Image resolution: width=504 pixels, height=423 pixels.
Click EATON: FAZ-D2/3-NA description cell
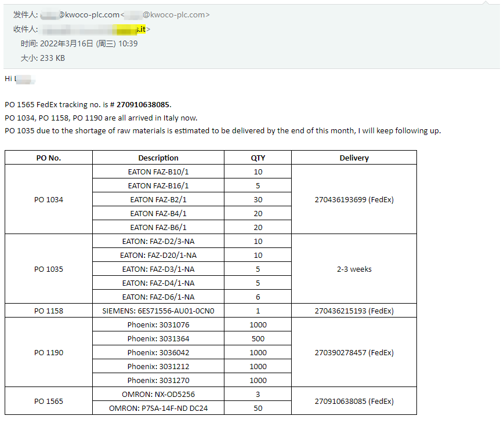[x=158, y=241]
